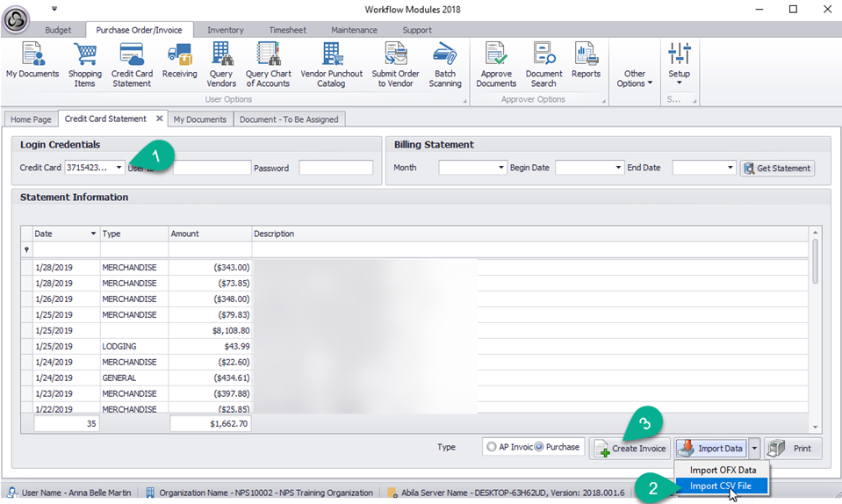This screenshot has width=842, height=504.
Task: Expand the End Date picker
Action: 730,168
